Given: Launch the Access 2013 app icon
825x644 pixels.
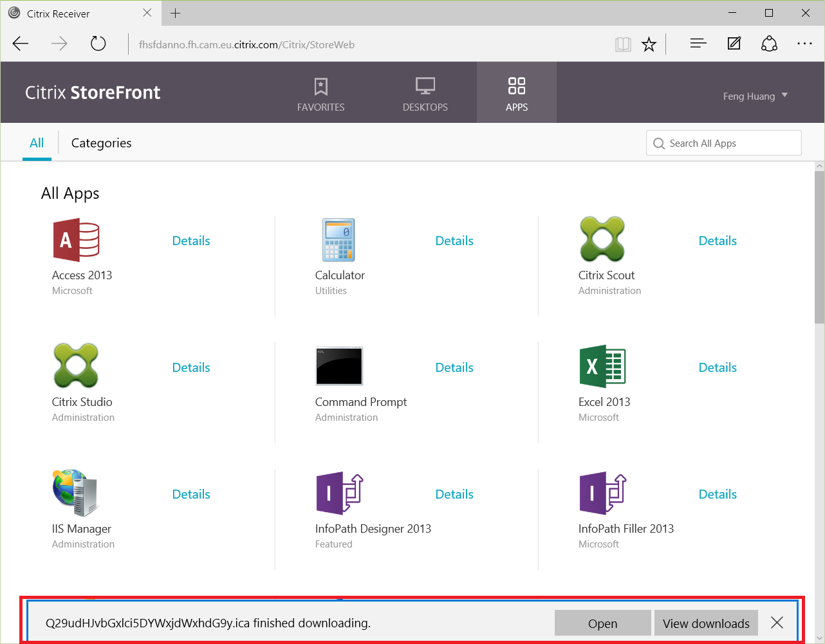Looking at the screenshot, I should point(76,240).
